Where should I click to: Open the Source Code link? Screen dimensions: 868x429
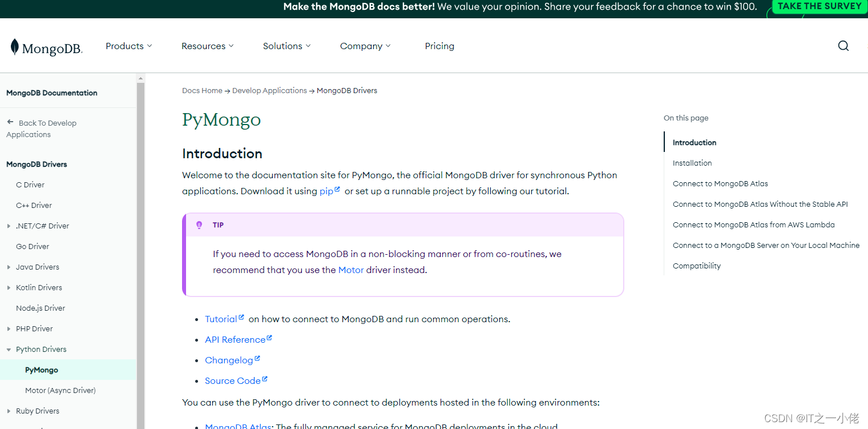click(233, 380)
